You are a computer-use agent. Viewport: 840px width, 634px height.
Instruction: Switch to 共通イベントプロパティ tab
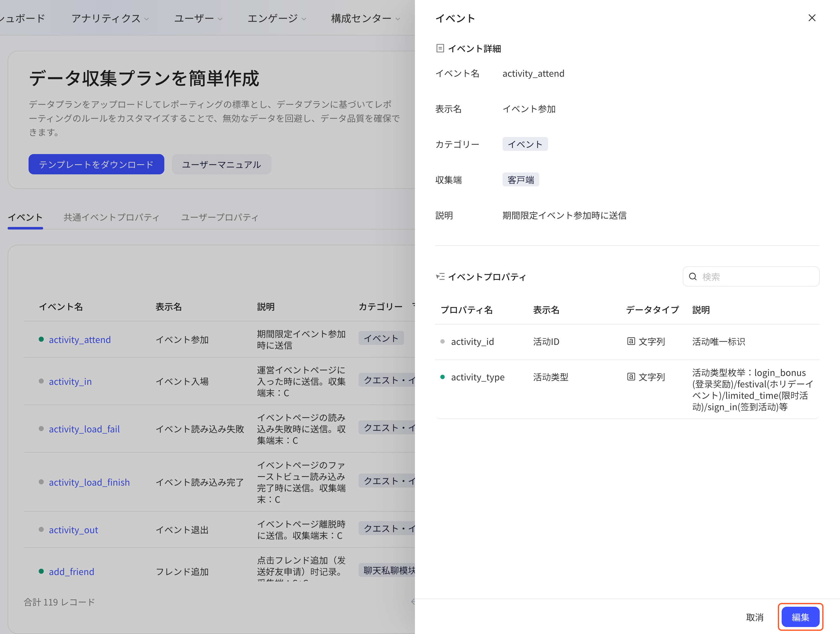pos(111,217)
